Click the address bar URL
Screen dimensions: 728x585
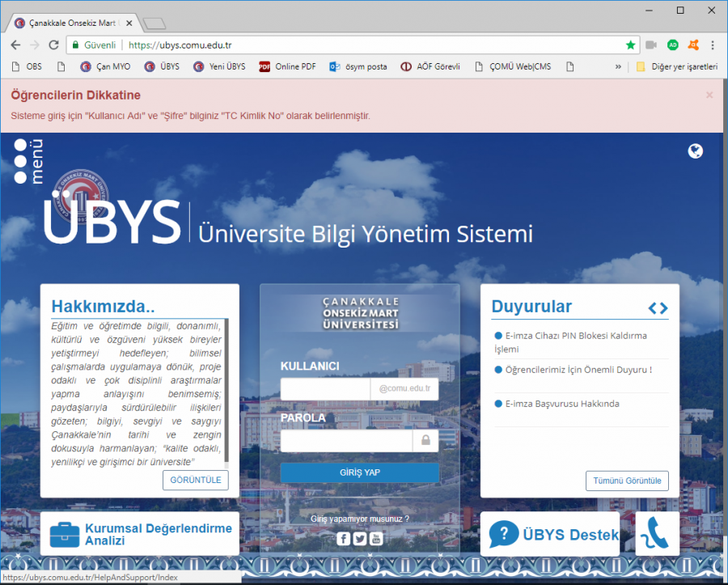(180, 45)
